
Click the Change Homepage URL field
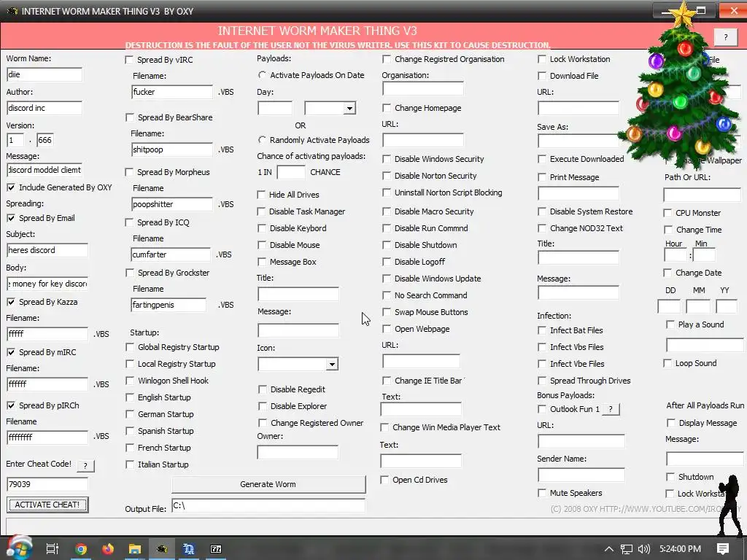click(x=423, y=141)
